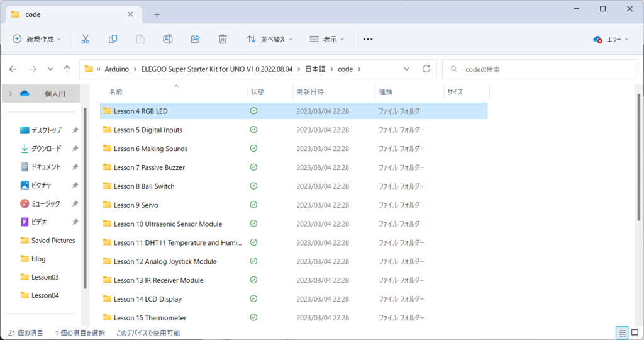Image resolution: width=644 pixels, height=340 pixels.
Task: Click the navigation pane scrollbar
Action: (85, 198)
